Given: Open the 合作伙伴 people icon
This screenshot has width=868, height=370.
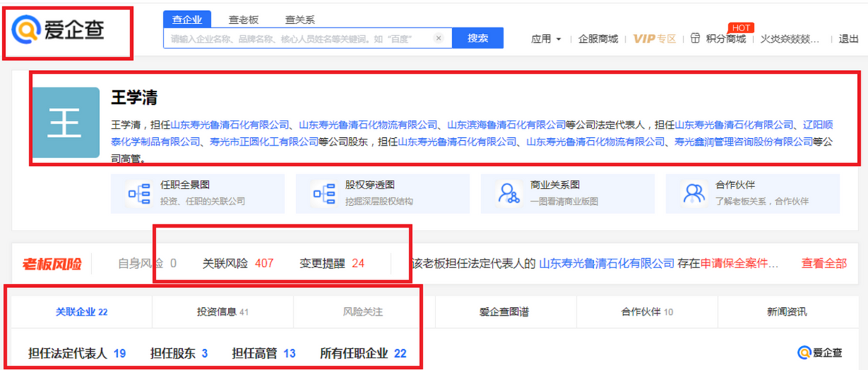Looking at the screenshot, I should 694,194.
